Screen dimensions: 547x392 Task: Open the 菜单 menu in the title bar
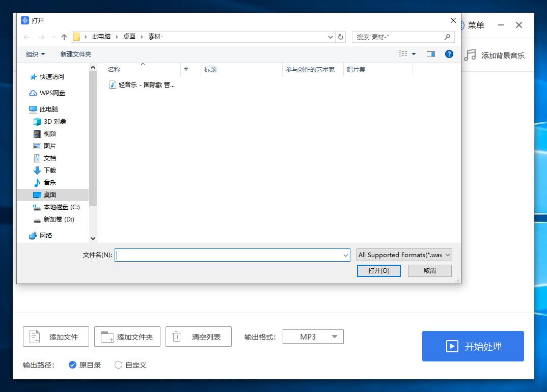tap(476, 24)
